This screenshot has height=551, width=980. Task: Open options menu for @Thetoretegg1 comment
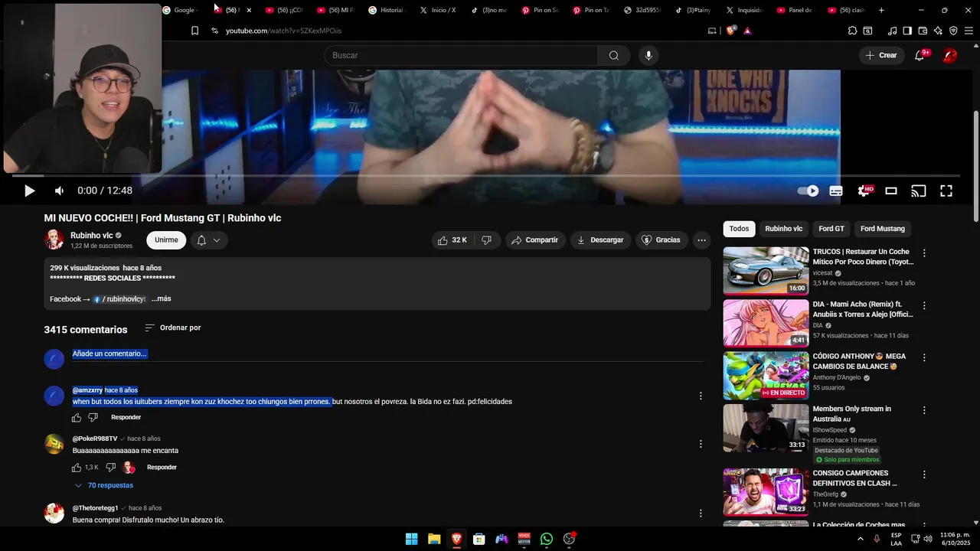[700, 514]
